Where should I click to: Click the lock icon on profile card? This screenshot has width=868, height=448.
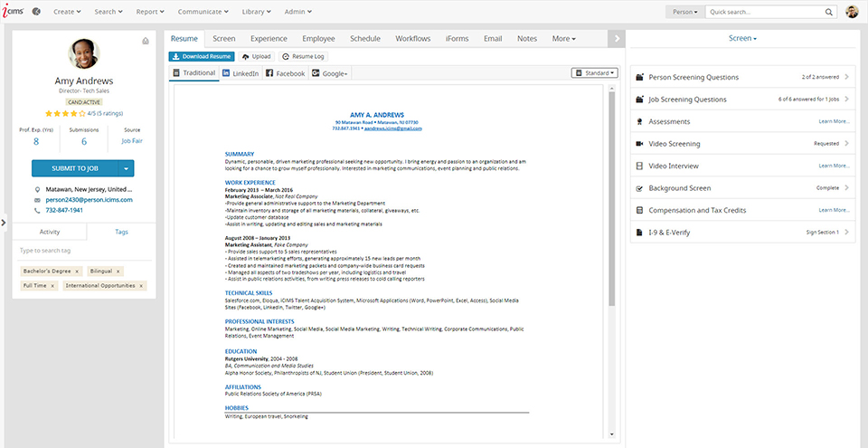(146, 41)
